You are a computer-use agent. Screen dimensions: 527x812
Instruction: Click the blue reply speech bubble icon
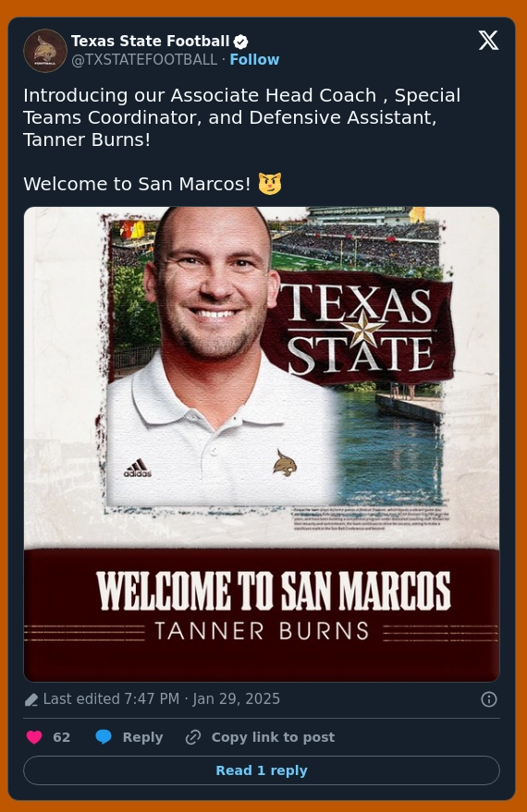coord(104,737)
